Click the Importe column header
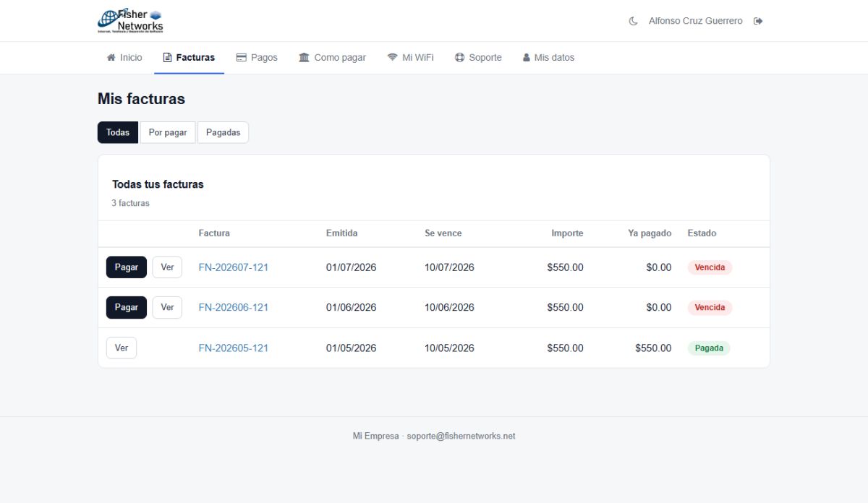 [x=567, y=233]
